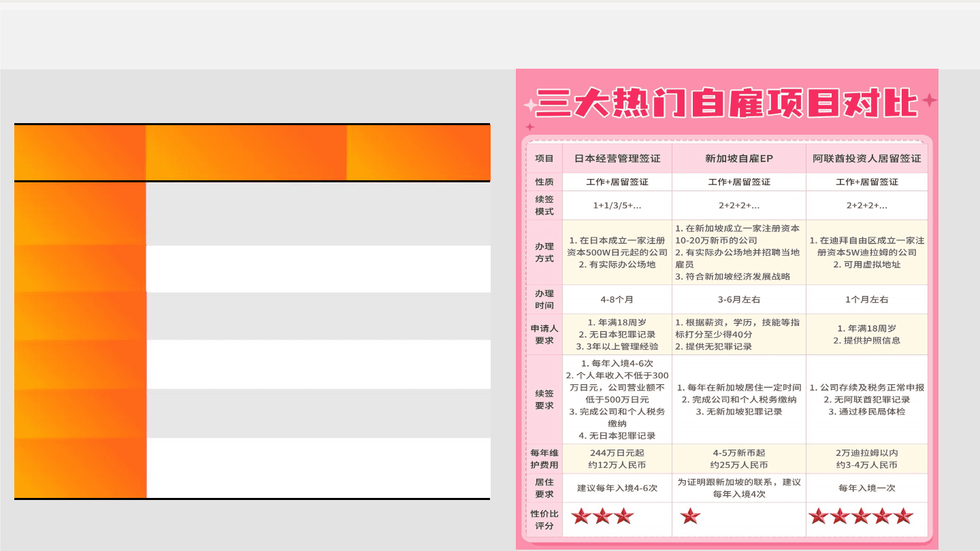Click the 提供护照信息 applicant cell

867,334
